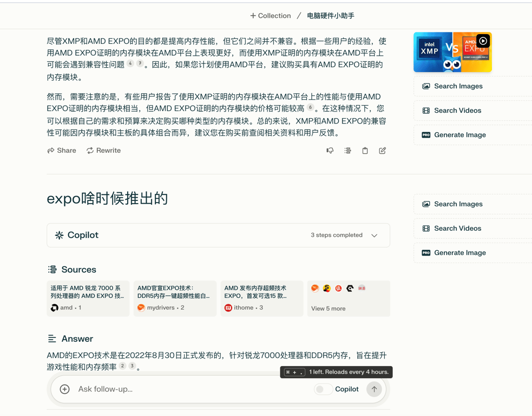
Task: Click upper Search Images button
Action: (x=472, y=86)
